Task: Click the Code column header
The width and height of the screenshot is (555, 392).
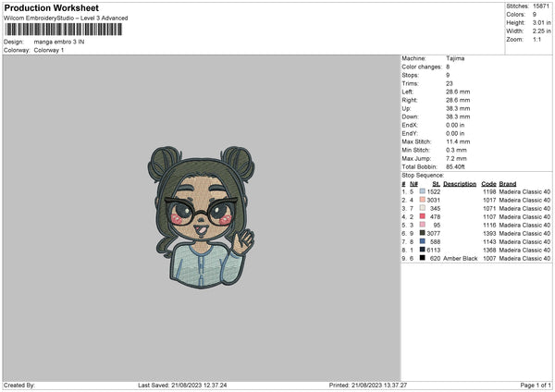Action: coord(488,184)
